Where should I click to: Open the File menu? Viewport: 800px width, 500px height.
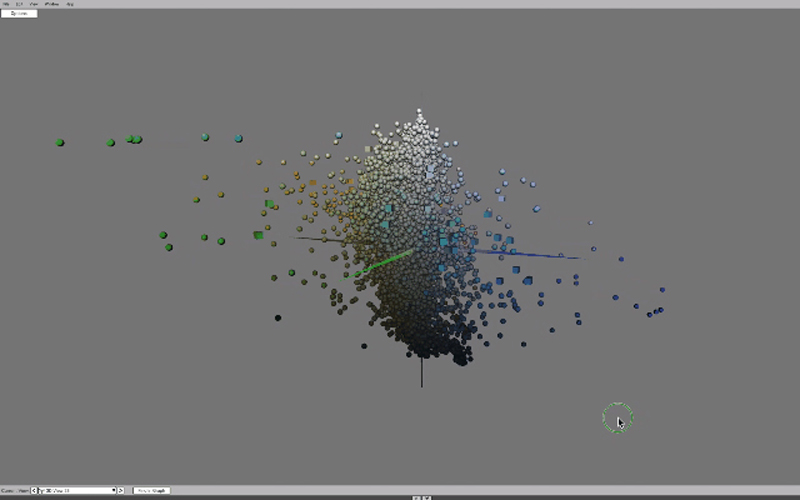[x=5, y=4]
